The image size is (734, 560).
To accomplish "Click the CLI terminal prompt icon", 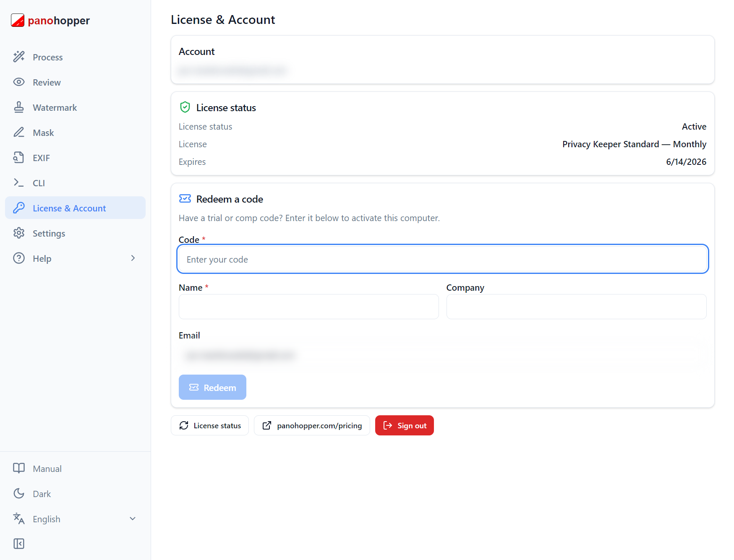I will pyautogui.click(x=19, y=182).
